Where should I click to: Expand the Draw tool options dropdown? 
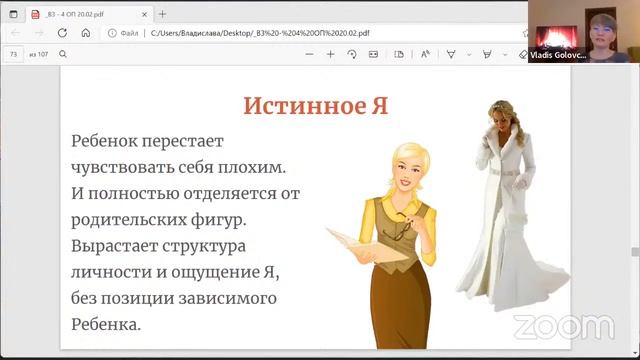469,54
